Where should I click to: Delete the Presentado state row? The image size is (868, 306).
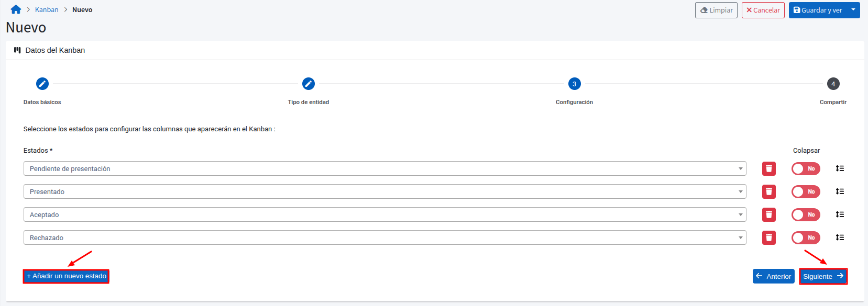pyautogui.click(x=768, y=191)
